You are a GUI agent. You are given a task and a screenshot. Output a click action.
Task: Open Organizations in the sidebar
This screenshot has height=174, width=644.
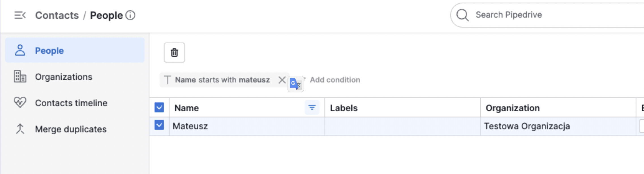(63, 77)
